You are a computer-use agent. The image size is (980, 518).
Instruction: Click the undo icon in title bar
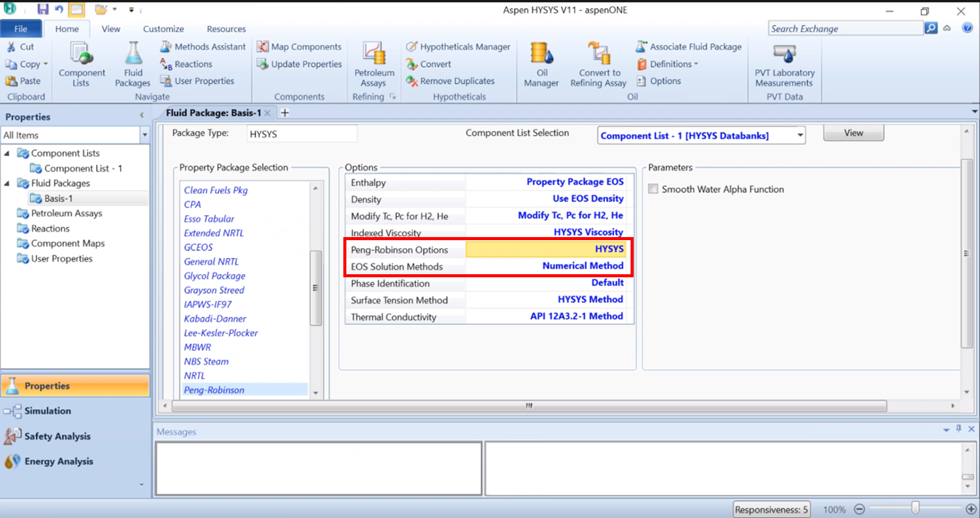pyautogui.click(x=59, y=9)
